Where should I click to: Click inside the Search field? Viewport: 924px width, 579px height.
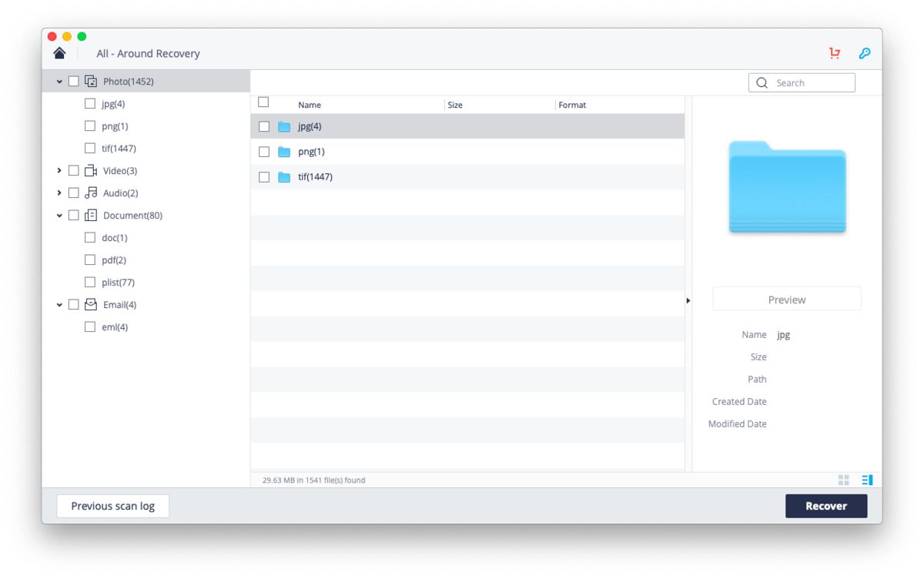(x=801, y=82)
